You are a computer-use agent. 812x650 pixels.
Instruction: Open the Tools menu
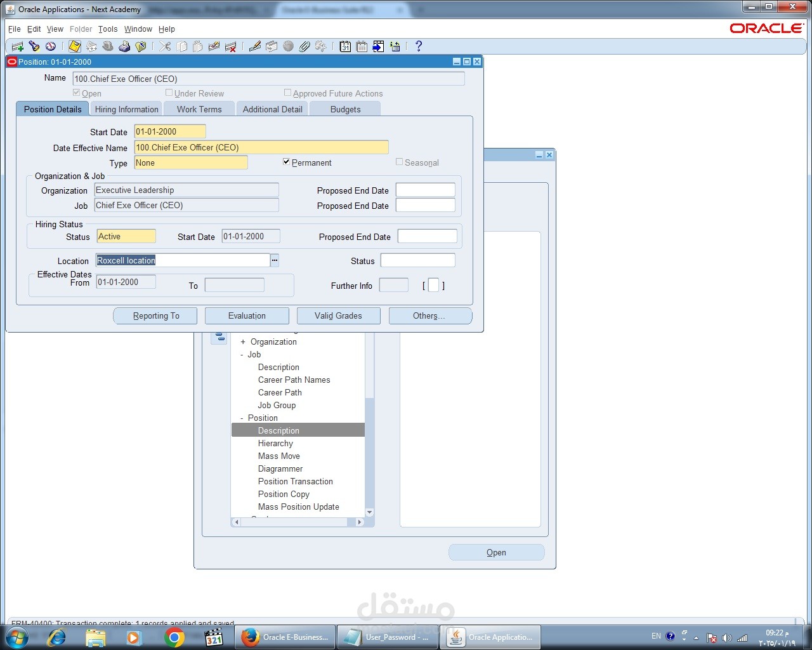[108, 29]
